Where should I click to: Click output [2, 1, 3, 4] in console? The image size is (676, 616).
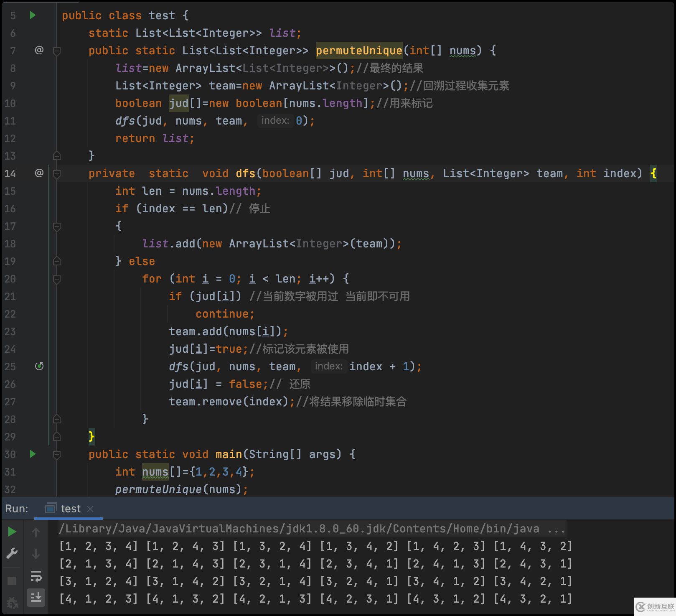98,564
